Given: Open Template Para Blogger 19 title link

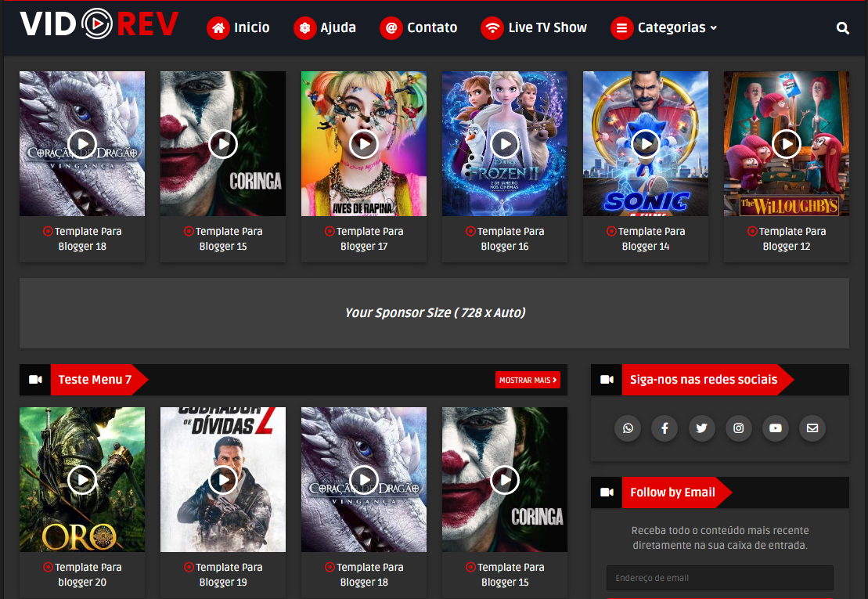Looking at the screenshot, I should [223, 575].
